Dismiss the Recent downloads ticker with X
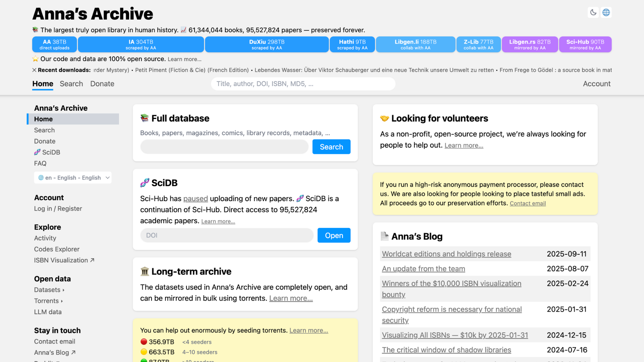The height and width of the screenshot is (362, 644). (x=34, y=70)
